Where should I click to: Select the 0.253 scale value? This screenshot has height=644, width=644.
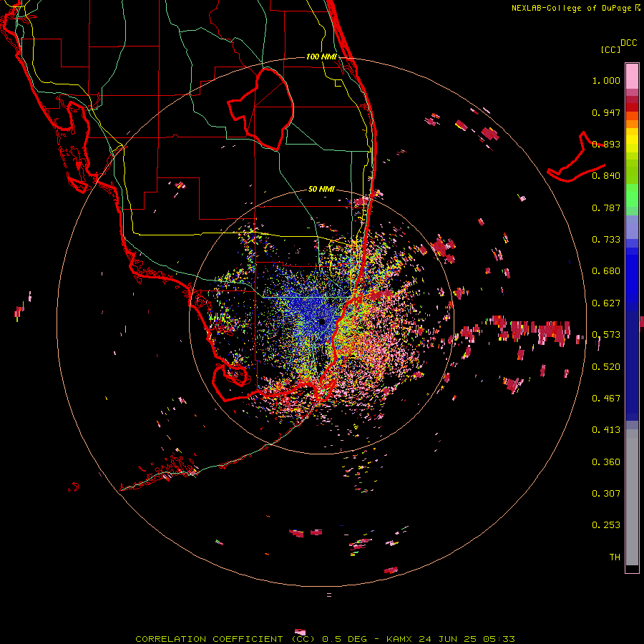tap(606, 525)
